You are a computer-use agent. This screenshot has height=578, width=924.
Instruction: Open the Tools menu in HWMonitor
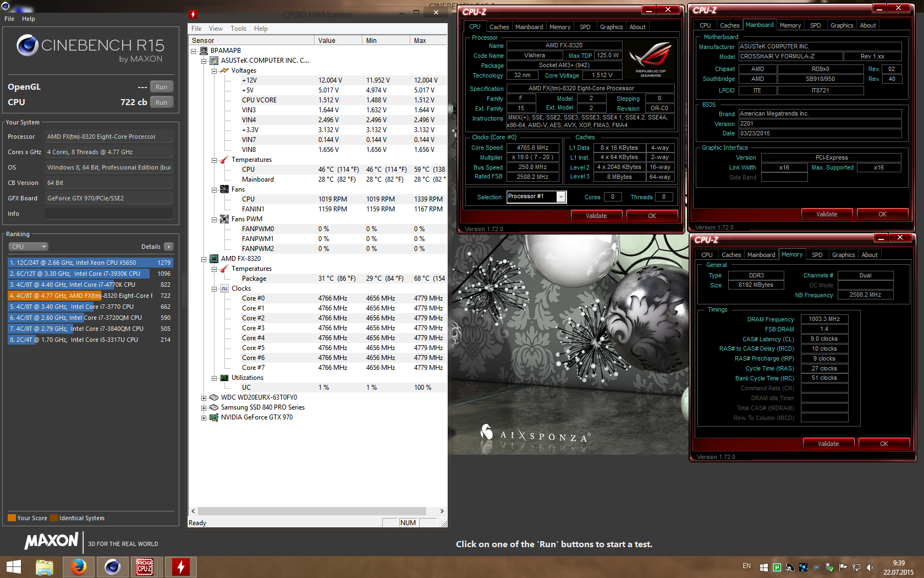pos(238,29)
